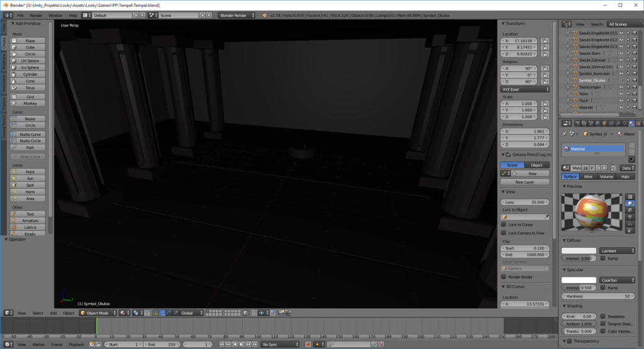The width and height of the screenshot is (644, 349).
Task: Open the Render camera tab in Properties
Action: pyautogui.click(x=577, y=123)
